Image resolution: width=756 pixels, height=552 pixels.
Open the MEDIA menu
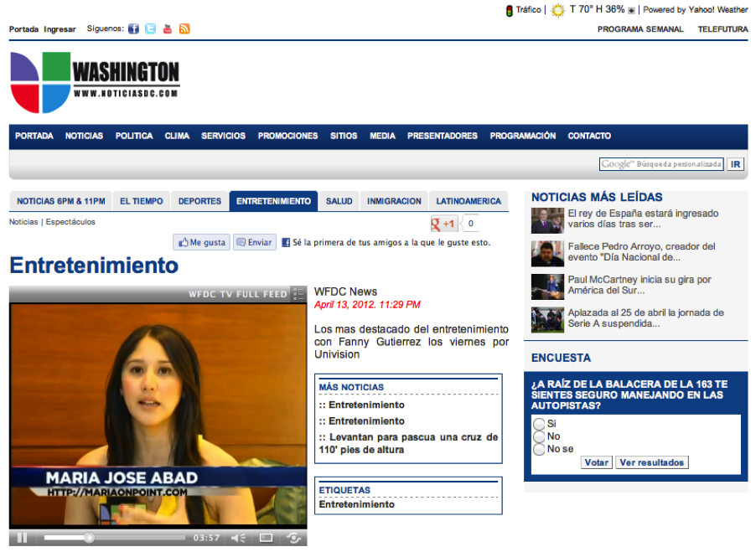point(382,136)
